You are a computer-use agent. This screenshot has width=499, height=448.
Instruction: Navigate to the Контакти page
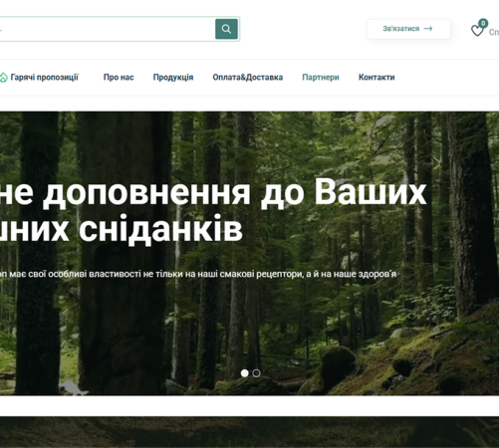point(376,78)
